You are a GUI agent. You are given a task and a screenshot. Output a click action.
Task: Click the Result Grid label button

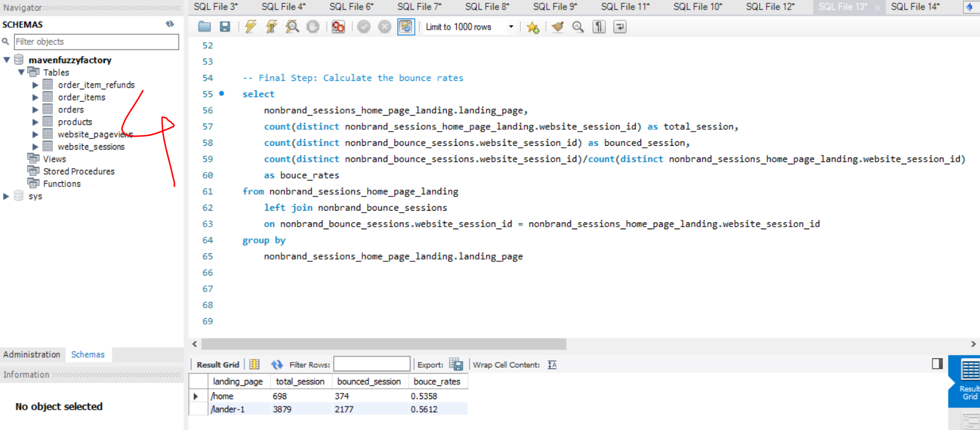(218, 365)
